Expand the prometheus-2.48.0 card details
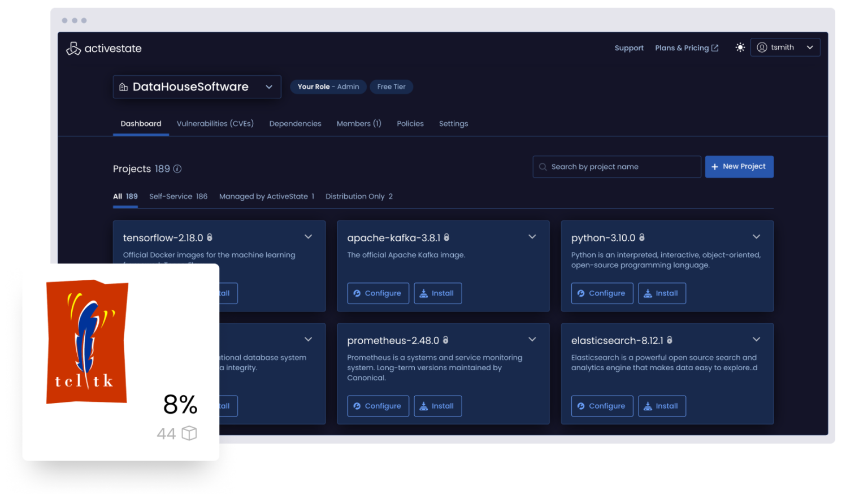Image resolution: width=868 pixels, height=494 pixels. tap(532, 339)
